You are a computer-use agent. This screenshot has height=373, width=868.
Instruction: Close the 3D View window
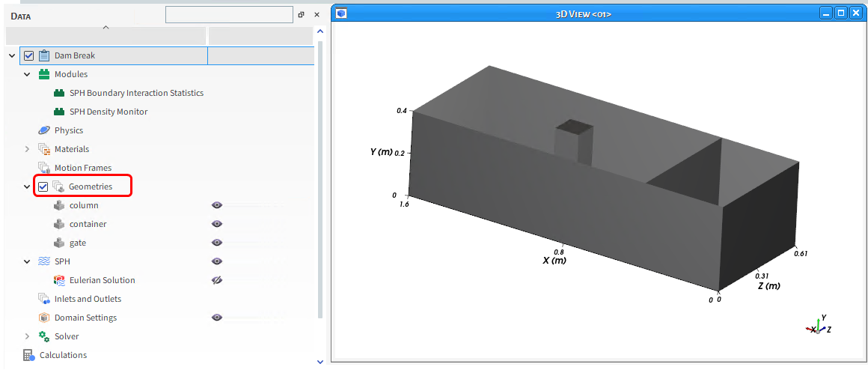tap(855, 13)
